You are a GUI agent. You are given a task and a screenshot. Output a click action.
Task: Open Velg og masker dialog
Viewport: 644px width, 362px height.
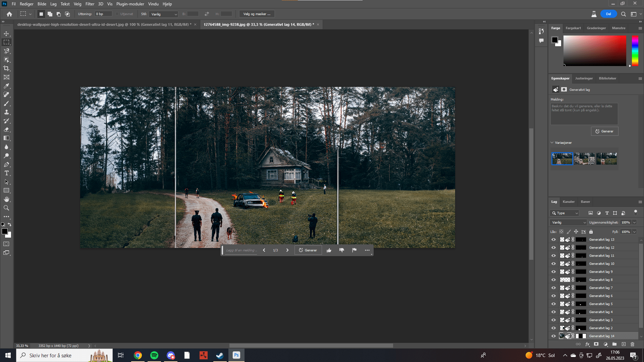(x=257, y=14)
